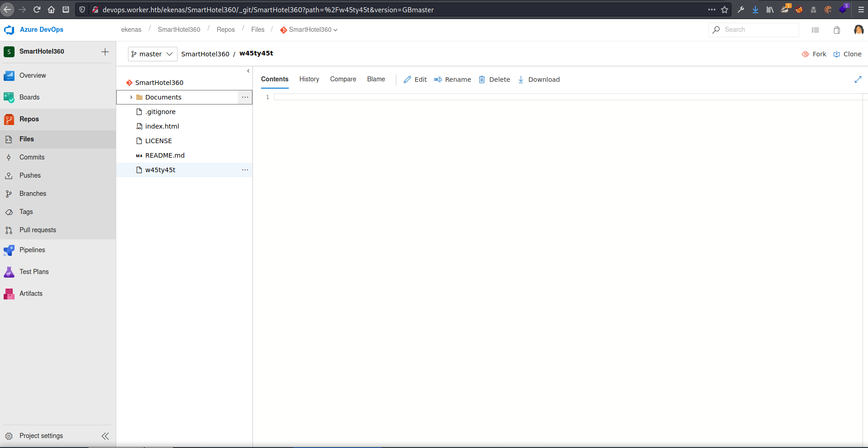Open Files in the Repos menu
Screen dimensions: 868x448
58,139
